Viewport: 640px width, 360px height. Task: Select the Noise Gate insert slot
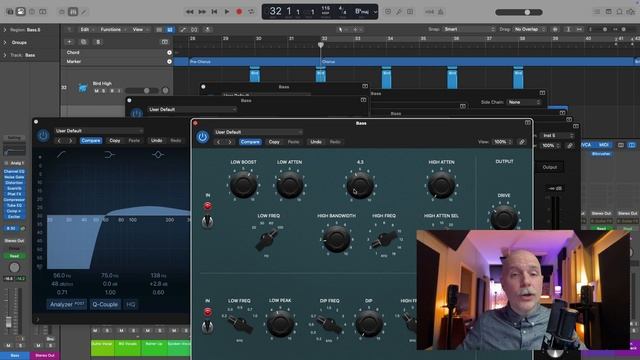click(14, 177)
